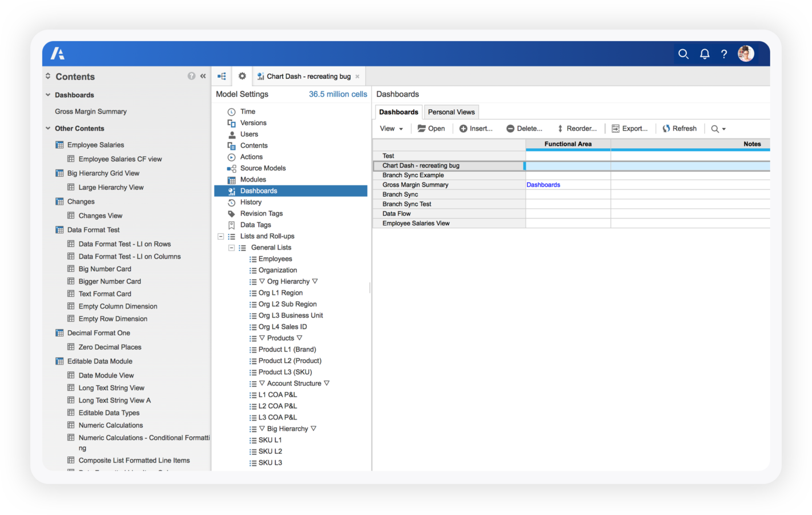Switch to the Personal Views tab
This screenshot has width=812, height=515.
[x=451, y=112]
